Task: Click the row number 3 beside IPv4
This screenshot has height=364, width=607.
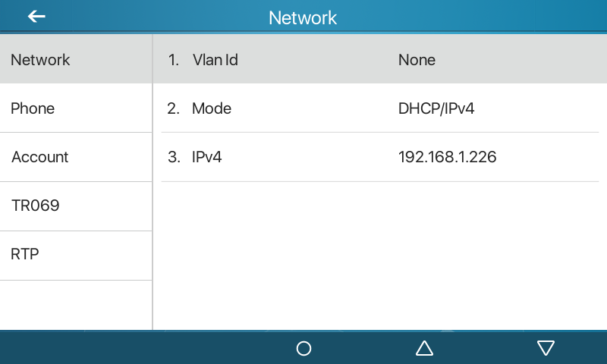Action: pyautogui.click(x=174, y=157)
